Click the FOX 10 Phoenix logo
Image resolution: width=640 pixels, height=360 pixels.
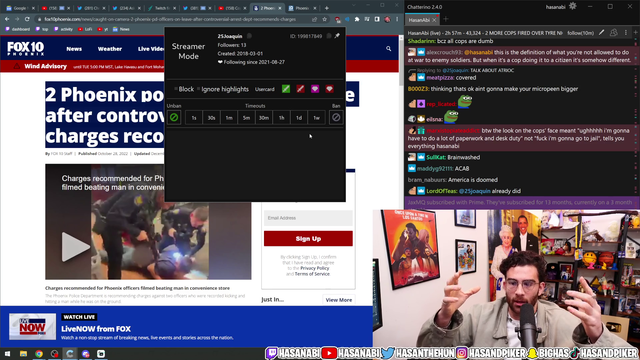[x=25, y=49]
